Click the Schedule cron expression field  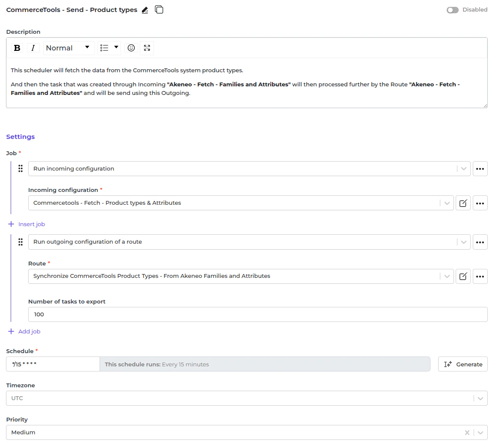53,364
